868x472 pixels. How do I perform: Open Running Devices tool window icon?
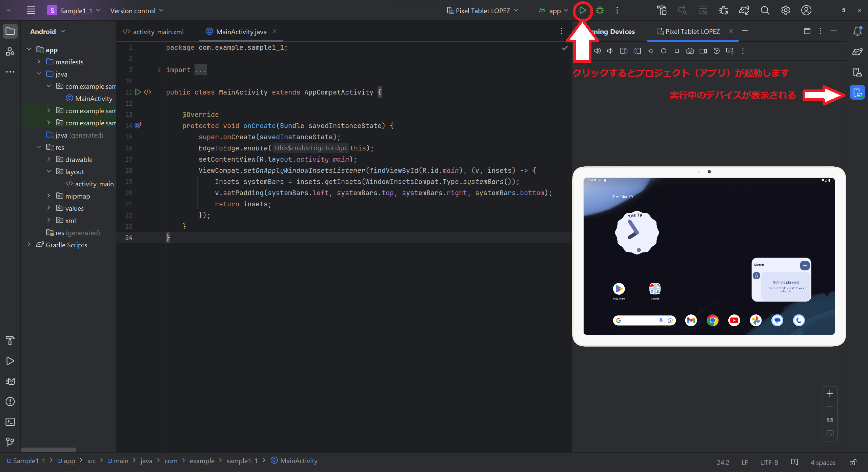pyautogui.click(x=857, y=92)
